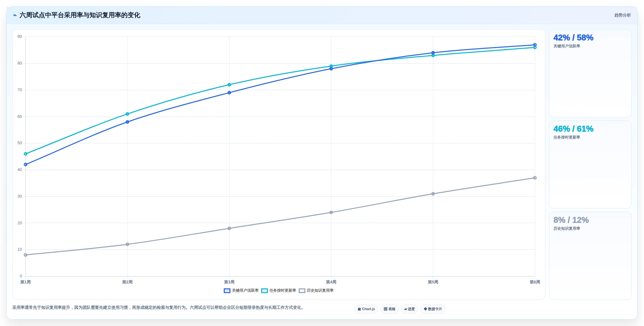The width and height of the screenshot is (644, 326).
Task: Click the 90 y-axis tick label
Action: 20,37
